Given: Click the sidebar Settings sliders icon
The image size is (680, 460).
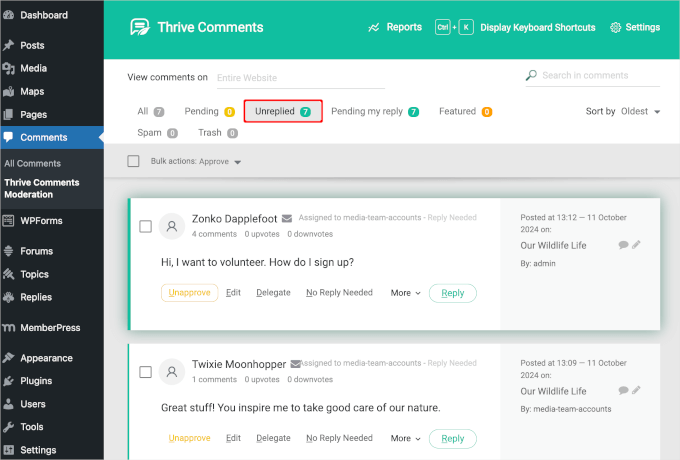Looking at the screenshot, I should coord(8,450).
